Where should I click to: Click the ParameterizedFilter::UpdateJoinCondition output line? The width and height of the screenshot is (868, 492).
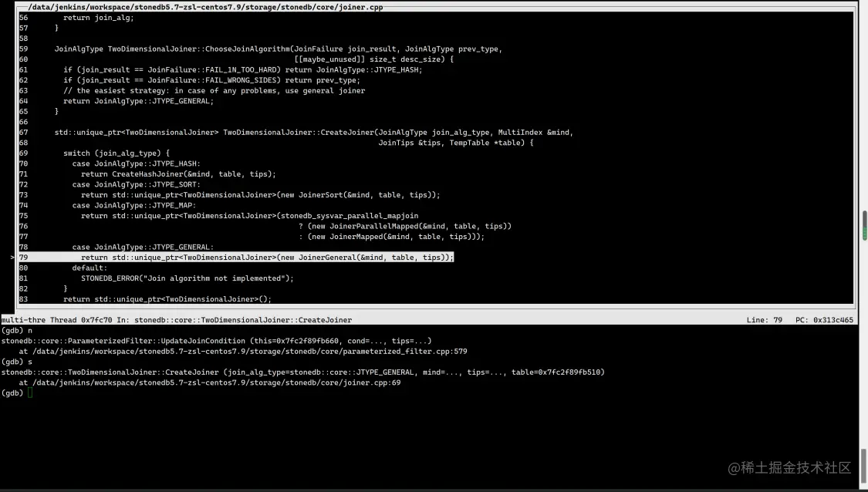(x=217, y=341)
